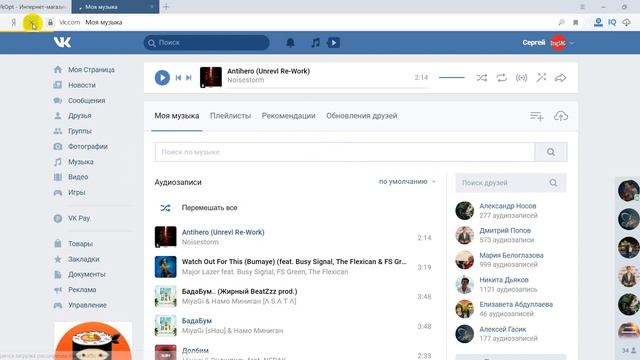
Task: Focus the Поиск по музыке field
Action: pyautogui.click(x=345, y=152)
